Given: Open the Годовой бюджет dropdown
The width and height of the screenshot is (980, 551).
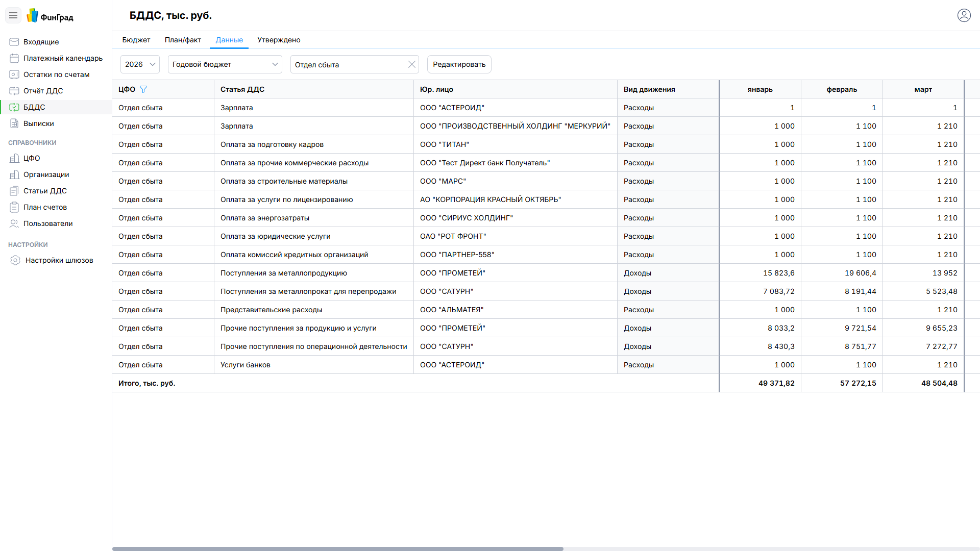Looking at the screenshot, I should (x=225, y=64).
